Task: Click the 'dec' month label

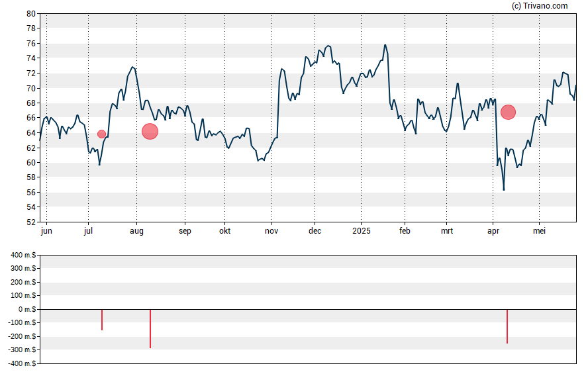Action: coord(315,231)
